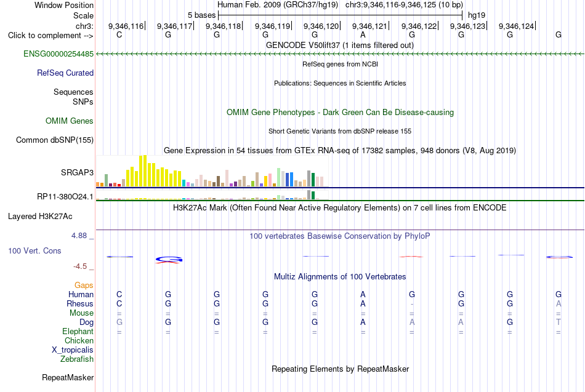Click the 'RefSeq genes from NCBI' title

(340, 64)
